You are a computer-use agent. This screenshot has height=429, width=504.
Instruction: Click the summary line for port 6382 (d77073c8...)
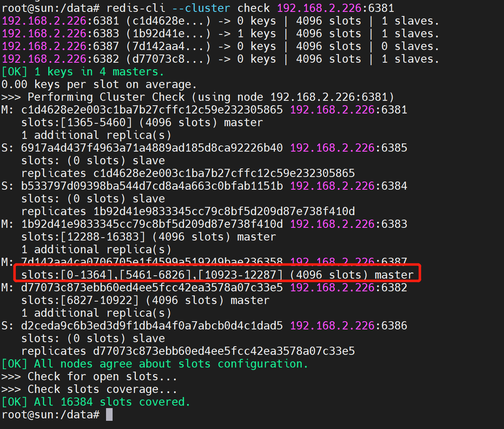pyautogui.click(x=220, y=59)
